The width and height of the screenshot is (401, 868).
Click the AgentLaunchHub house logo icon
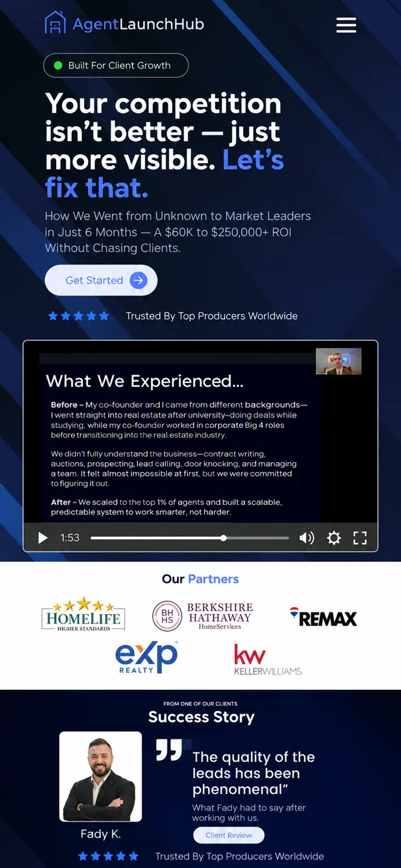[55, 23]
